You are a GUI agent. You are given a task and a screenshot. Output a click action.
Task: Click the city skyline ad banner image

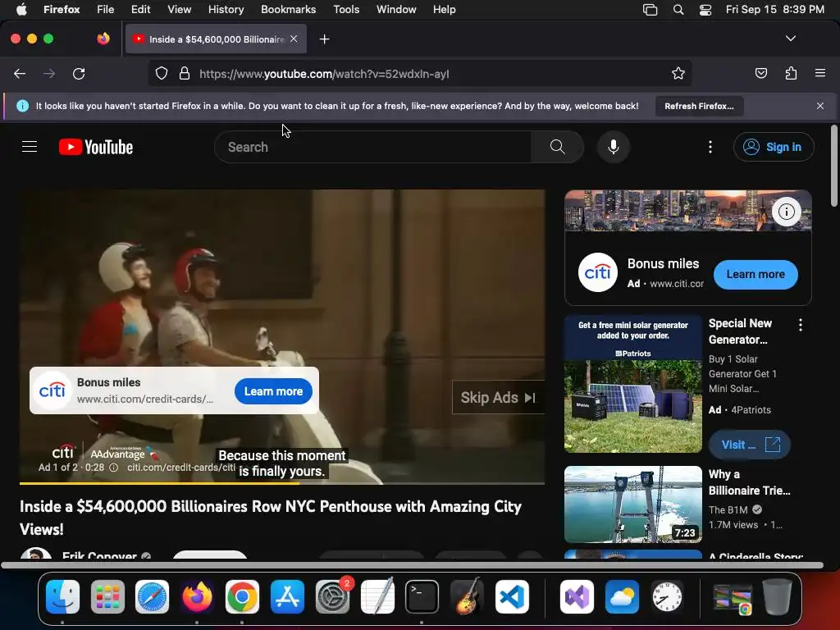[688, 211]
